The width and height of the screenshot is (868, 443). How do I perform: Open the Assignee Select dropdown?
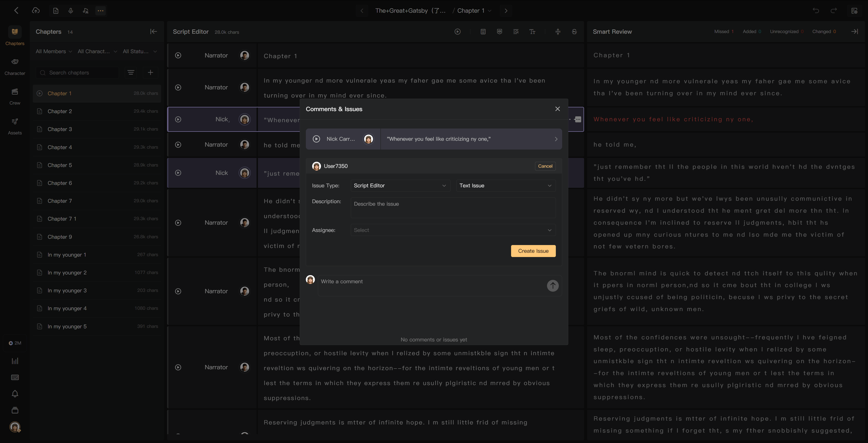click(453, 230)
